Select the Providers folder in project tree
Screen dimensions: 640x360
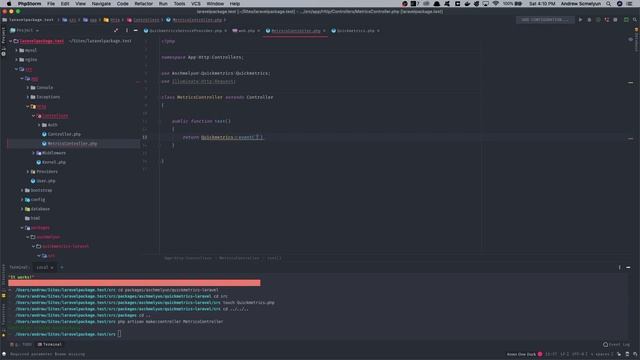point(44,171)
